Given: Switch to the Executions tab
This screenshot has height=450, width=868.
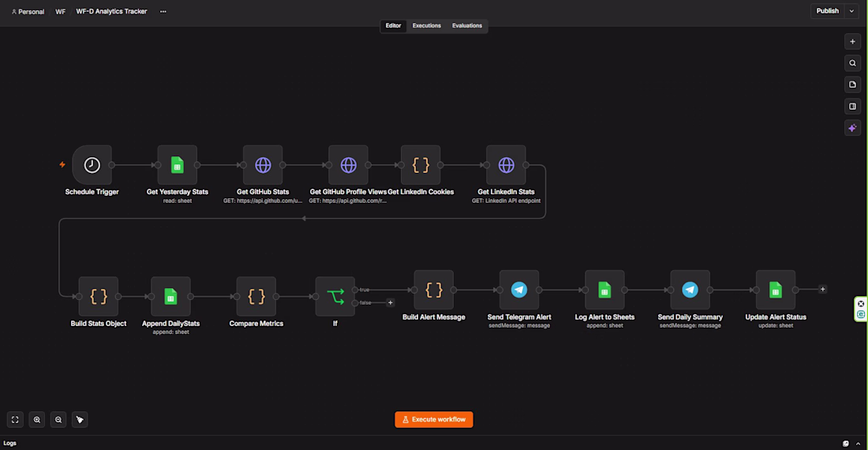Looking at the screenshot, I should [426, 25].
